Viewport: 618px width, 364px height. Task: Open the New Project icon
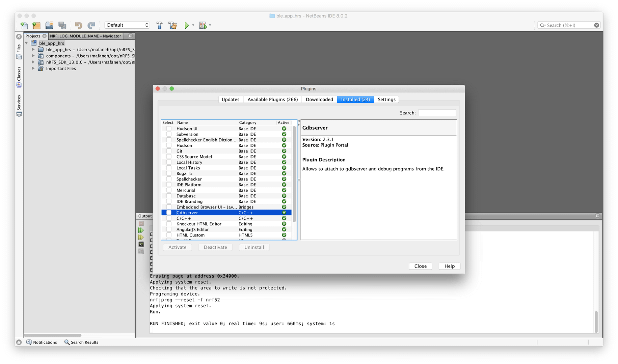(36, 25)
